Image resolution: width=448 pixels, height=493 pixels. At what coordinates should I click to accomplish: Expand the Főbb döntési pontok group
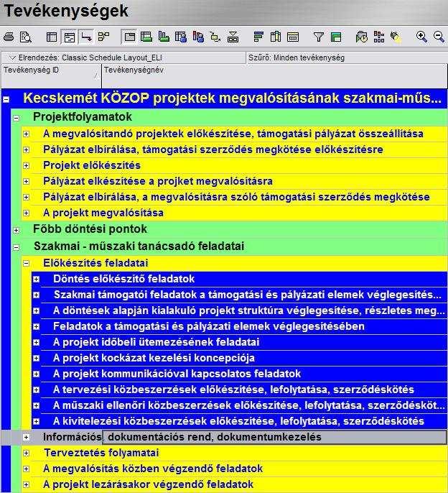pos(17,230)
